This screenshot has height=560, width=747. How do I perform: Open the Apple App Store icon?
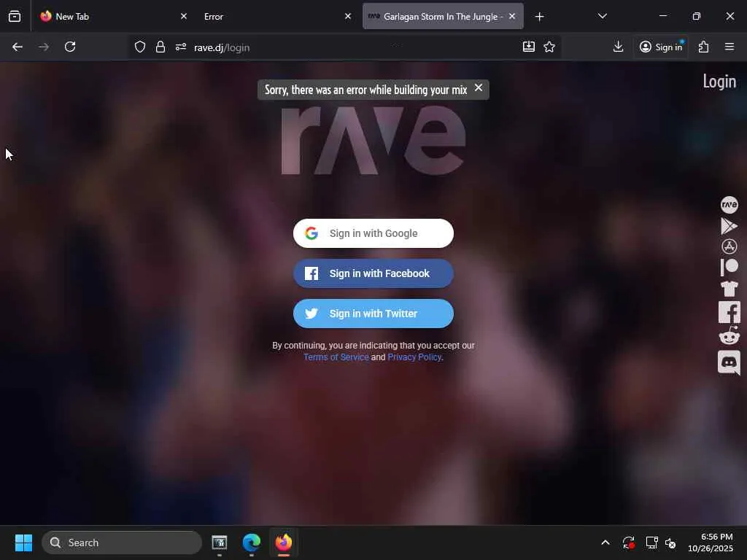tap(729, 246)
